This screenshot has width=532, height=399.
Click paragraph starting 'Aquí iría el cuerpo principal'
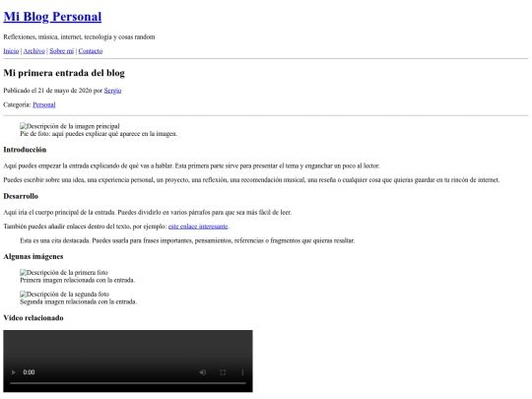coord(148,213)
